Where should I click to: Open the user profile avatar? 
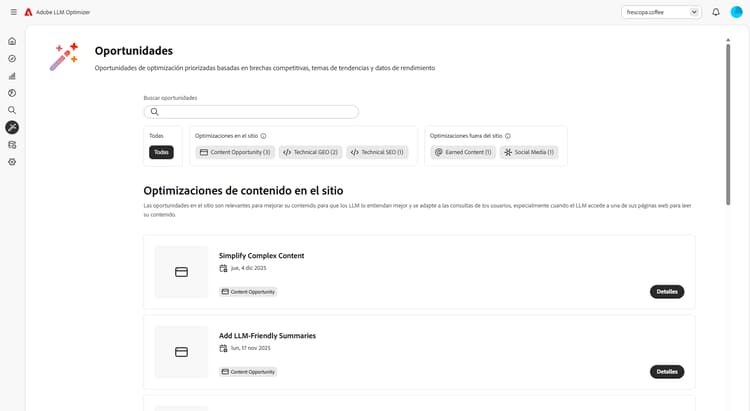point(737,12)
